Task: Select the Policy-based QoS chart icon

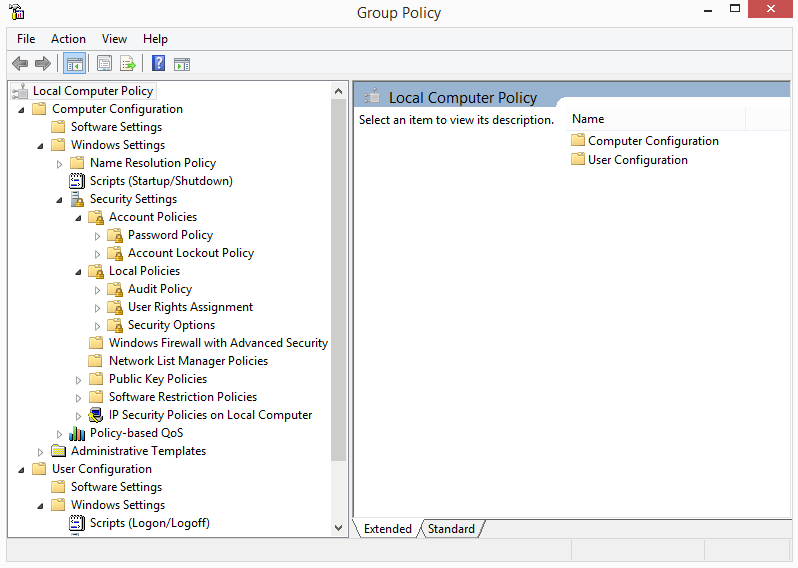Action: point(77,433)
